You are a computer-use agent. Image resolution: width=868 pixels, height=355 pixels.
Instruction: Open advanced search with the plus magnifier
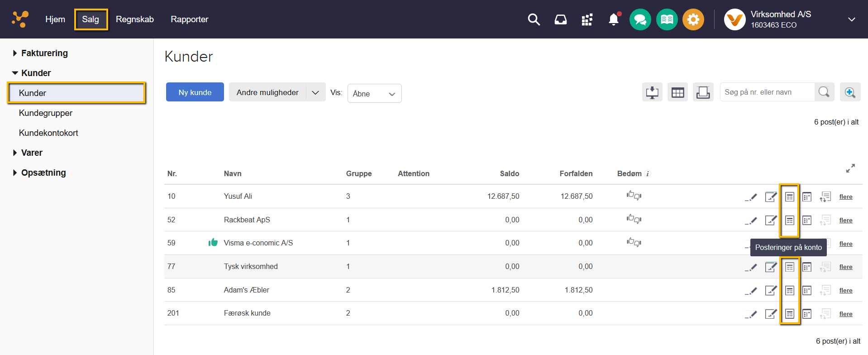[x=849, y=92]
